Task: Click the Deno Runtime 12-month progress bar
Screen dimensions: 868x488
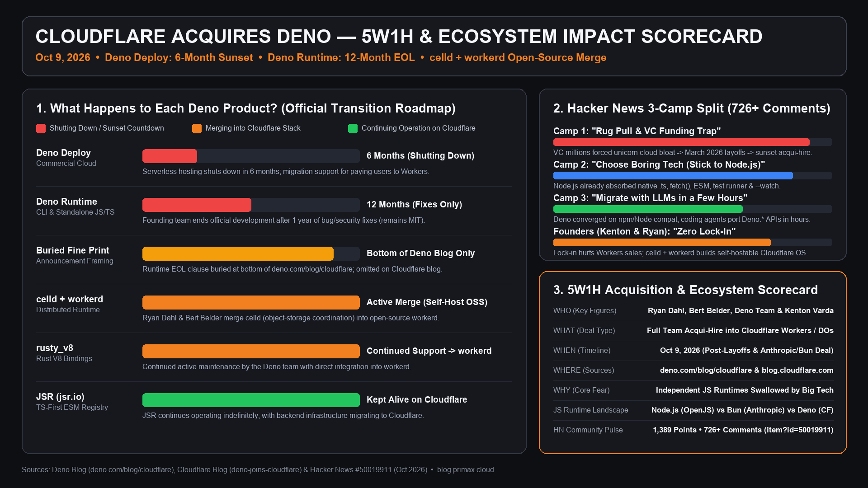Action: tap(197, 205)
